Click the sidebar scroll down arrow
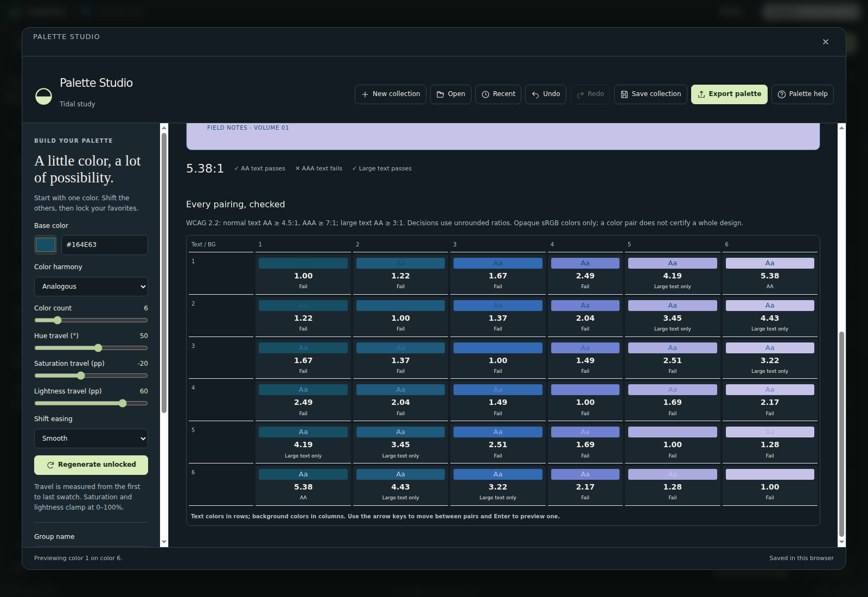868x597 pixels. (x=164, y=542)
